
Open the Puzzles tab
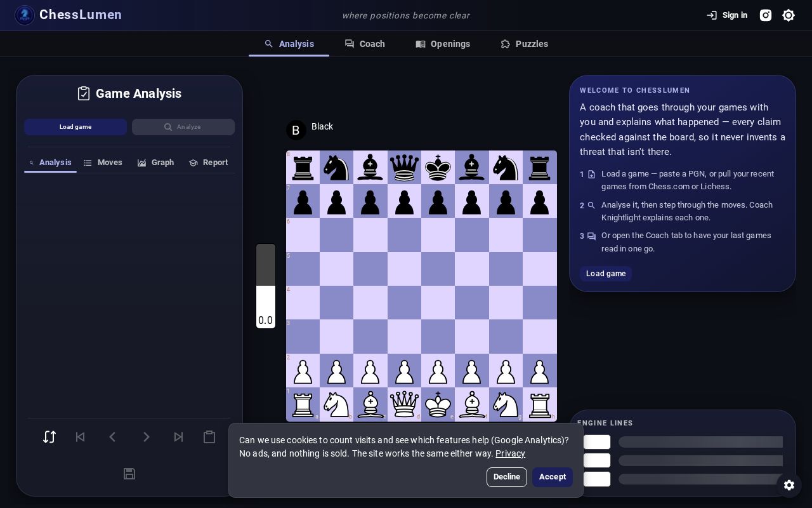click(524, 44)
